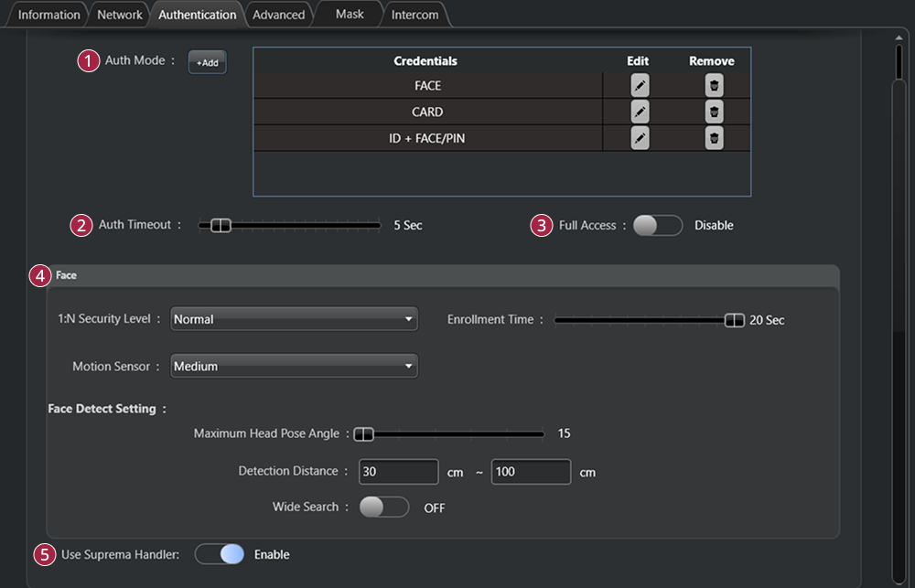Click the edit pencil icon for CARD credential

tap(640, 112)
